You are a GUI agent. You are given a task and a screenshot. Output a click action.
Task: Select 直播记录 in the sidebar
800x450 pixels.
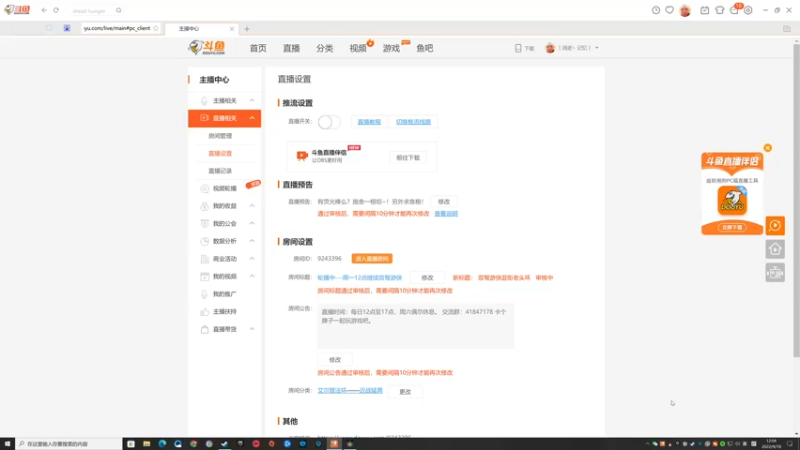click(x=220, y=171)
